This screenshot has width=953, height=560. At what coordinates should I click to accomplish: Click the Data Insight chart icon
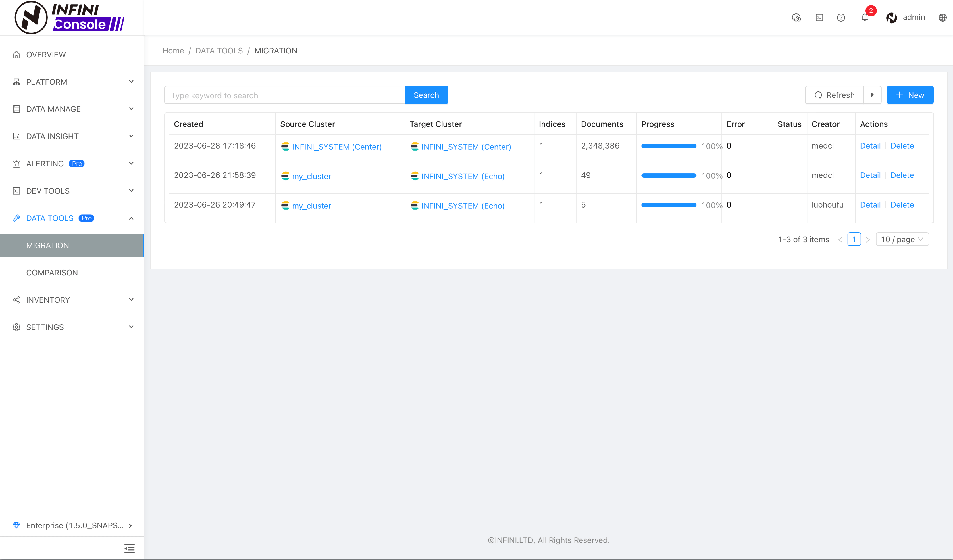tap(16, 136)
